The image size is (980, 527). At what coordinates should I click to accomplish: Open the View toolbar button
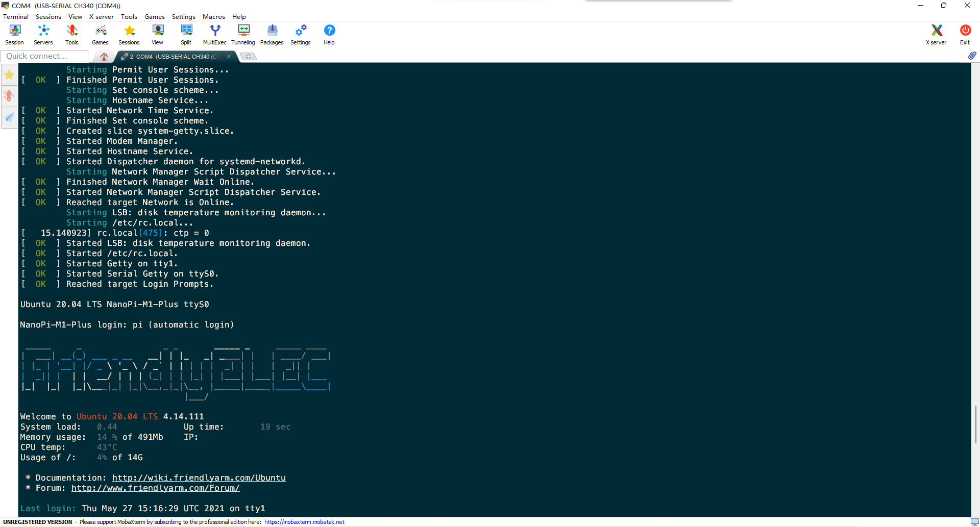158,35
